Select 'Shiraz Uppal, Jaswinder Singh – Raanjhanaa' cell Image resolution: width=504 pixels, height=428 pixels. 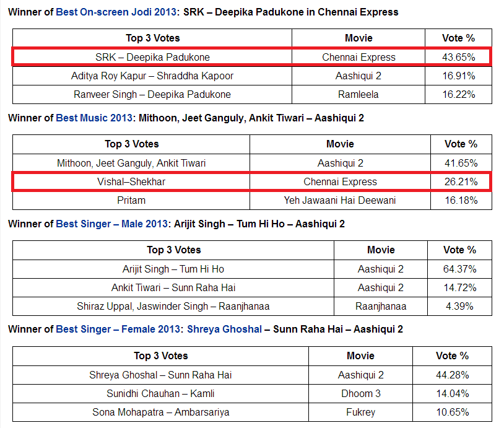coord(173,306)
